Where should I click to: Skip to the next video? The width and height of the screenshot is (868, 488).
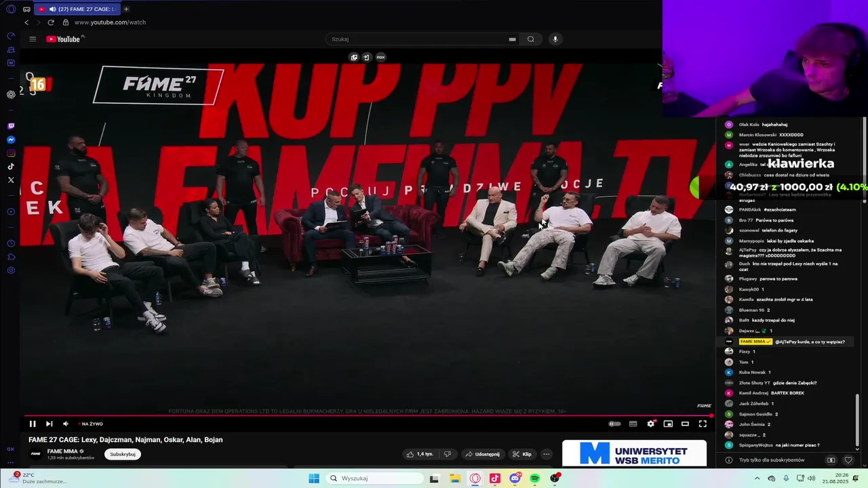click(x=49, y=424)
